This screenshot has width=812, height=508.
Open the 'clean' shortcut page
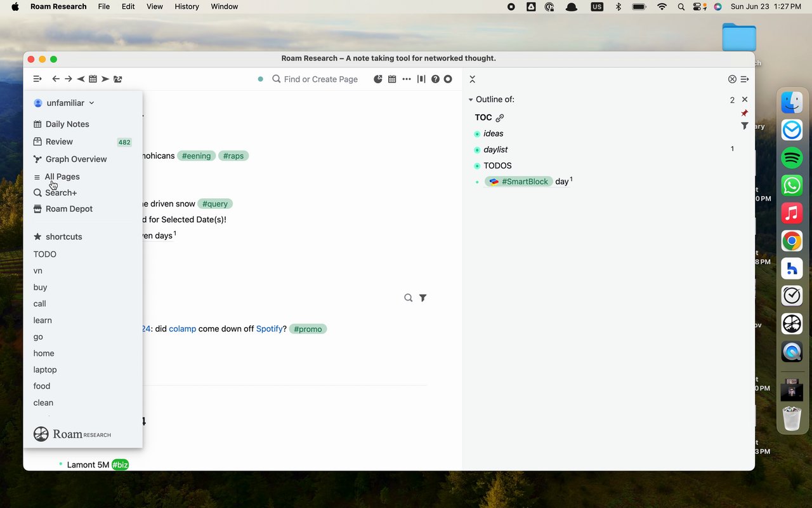pos(43,403)
